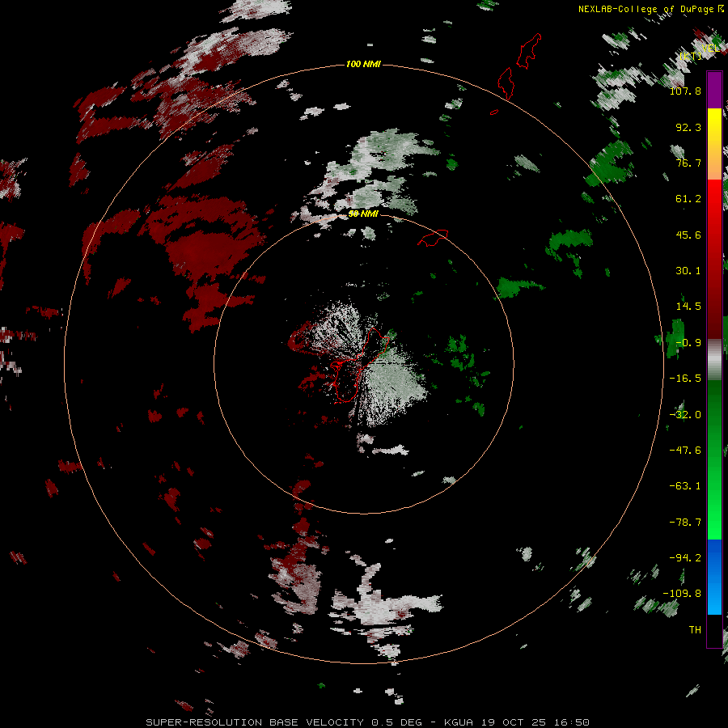This screenshot has height=728, width=728.
Task: Click the VEL legend title
Action: coord(711,49)
